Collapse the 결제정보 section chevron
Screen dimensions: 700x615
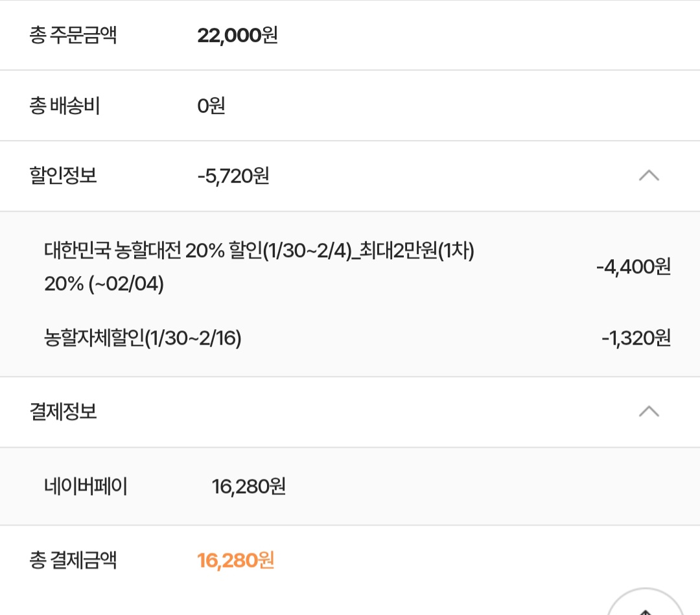tap(649, 412)
